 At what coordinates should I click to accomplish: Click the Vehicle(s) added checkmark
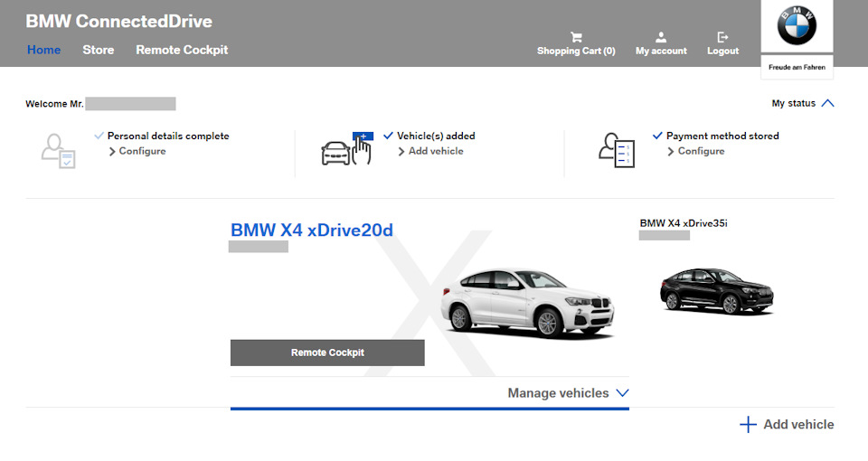tap(388, 136)
